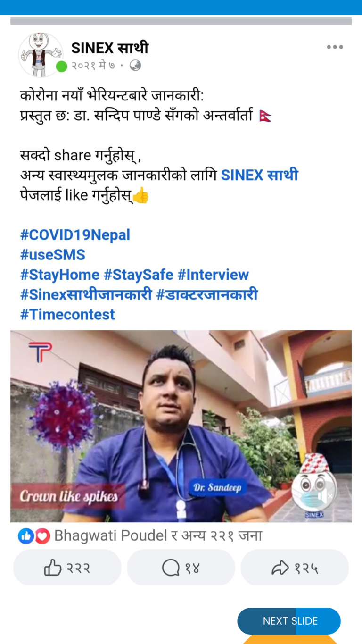Open the SINEX साथी page name header

(x=110, y=48)
